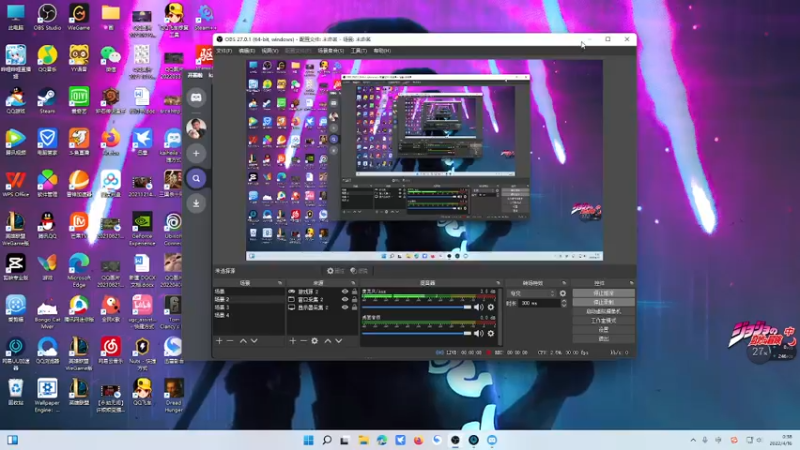Image resolution: width=800 pixels, height=450 pixels.
Task: Toggle visibility eye for 窗口采集 2 source
Action: coord(345,299)
